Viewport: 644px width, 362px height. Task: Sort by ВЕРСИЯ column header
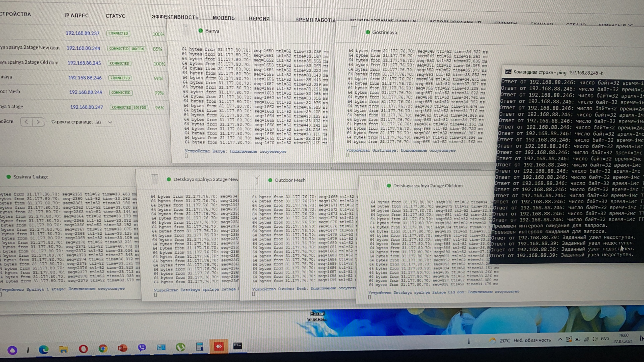[x=259, y=18]
